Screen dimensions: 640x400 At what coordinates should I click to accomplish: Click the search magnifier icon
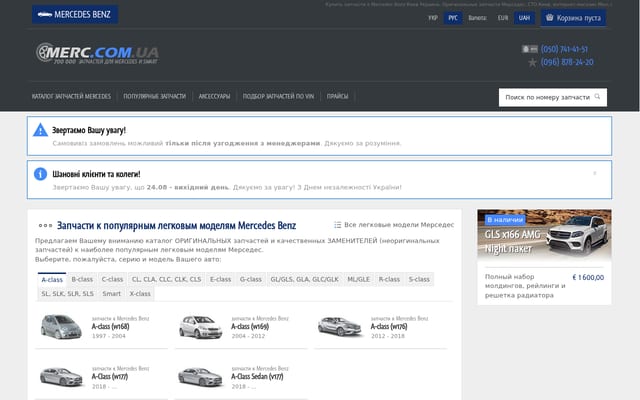[598, 97]
